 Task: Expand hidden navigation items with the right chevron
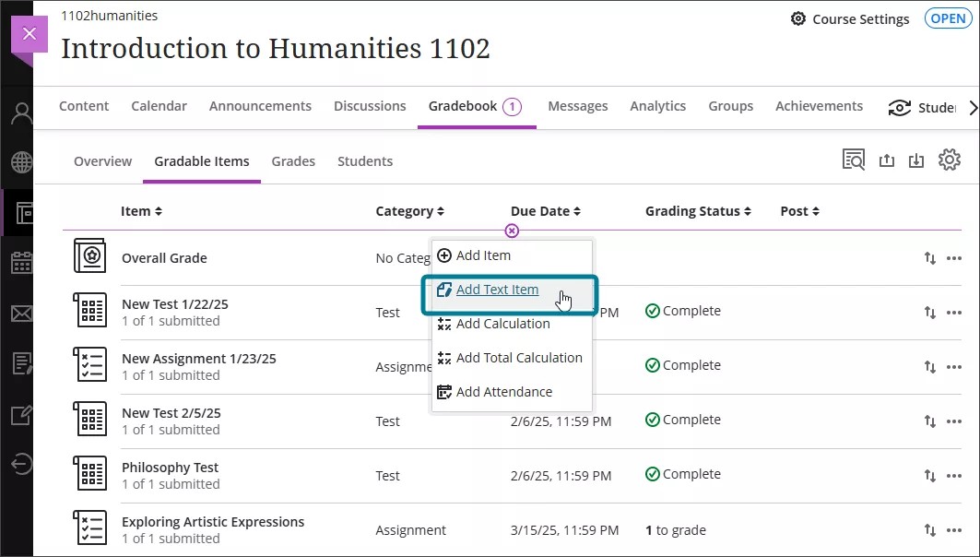click(x=974, y=107)
